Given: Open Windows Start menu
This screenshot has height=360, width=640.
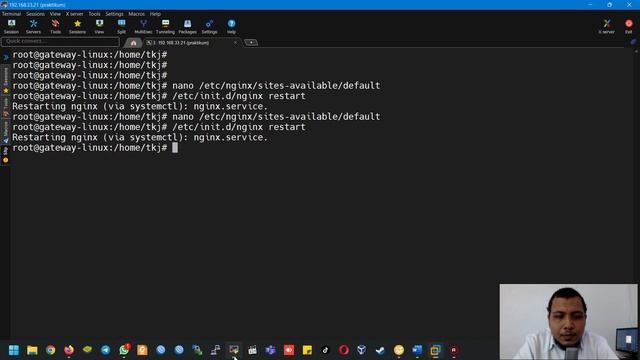Looking at the screenshot, I should click(x=14, y=350).
